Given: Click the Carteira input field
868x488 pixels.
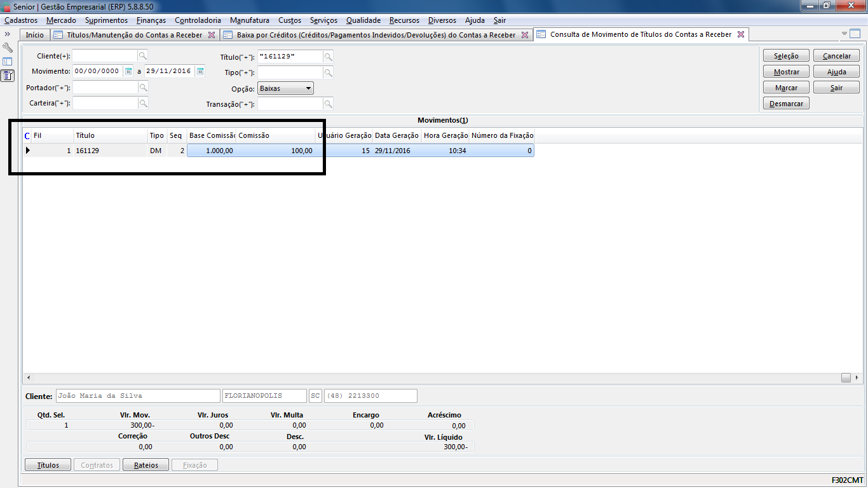Looking at the screenshot, I should 105,103.
